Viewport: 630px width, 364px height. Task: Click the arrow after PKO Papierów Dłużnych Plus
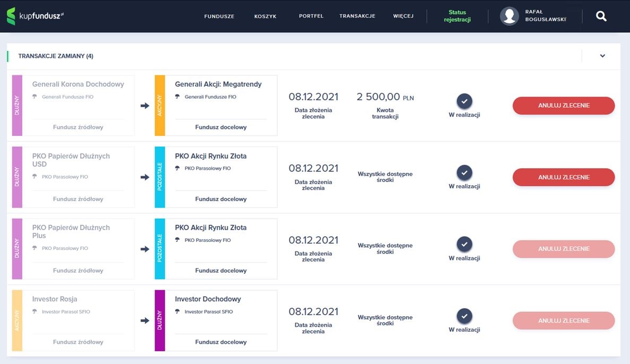[x=144, y=249]
